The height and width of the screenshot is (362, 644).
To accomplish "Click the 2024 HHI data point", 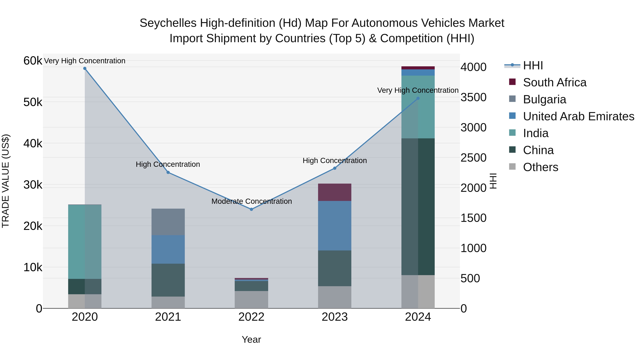I will [x=418, y=98].
